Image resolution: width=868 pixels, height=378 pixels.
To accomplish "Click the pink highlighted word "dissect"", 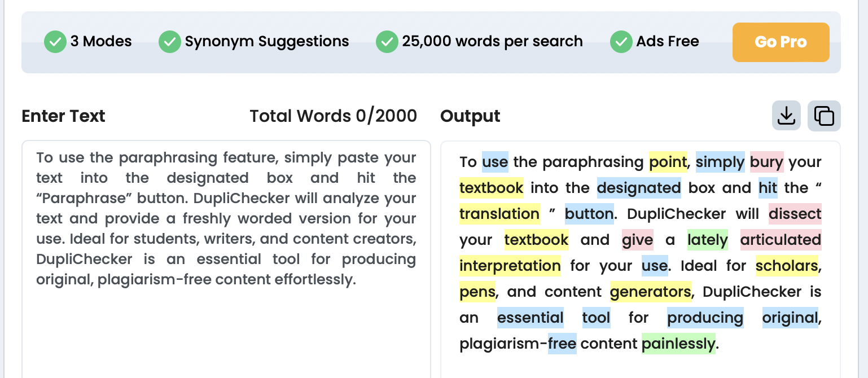I will click(795, 214).
